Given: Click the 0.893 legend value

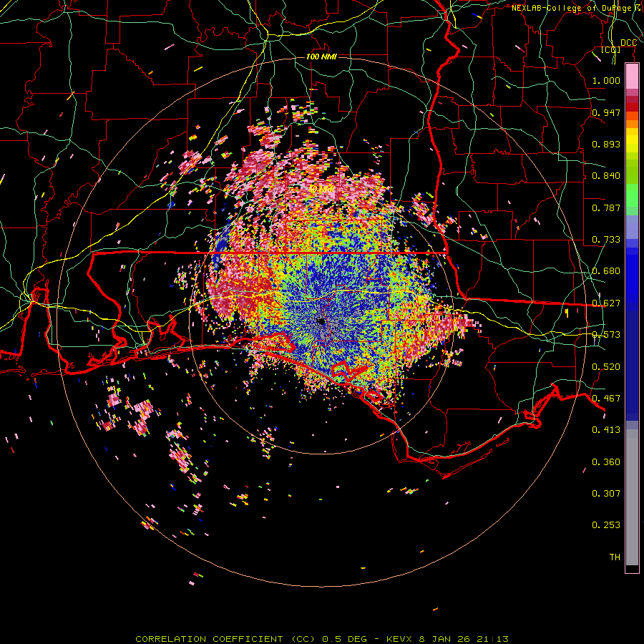Looking at the screenshot, I should 606,144.
